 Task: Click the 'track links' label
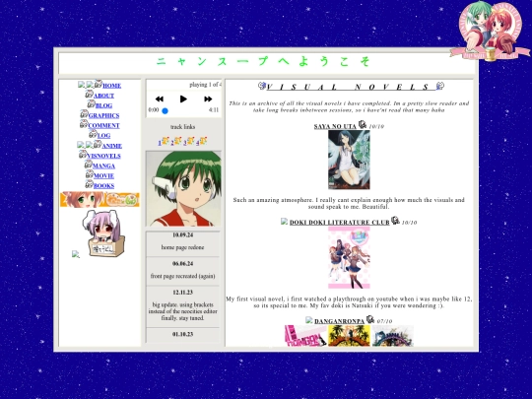[x=182, y=127]
